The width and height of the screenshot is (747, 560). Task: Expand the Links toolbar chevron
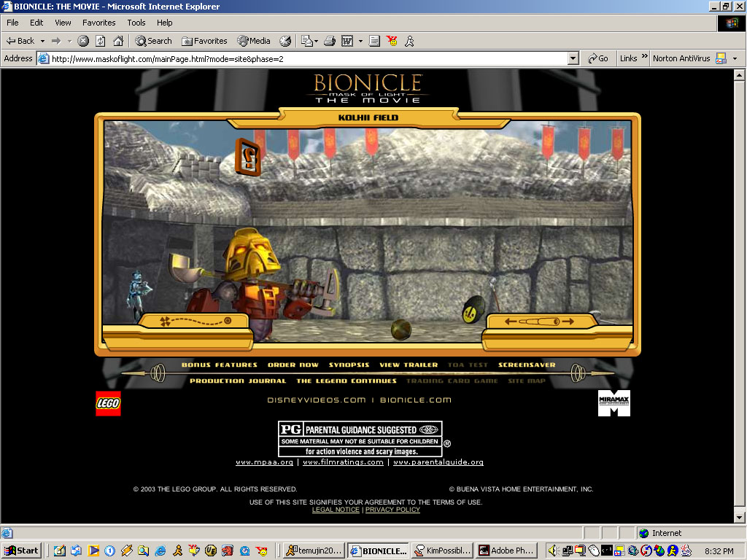[x=645, y=56]
